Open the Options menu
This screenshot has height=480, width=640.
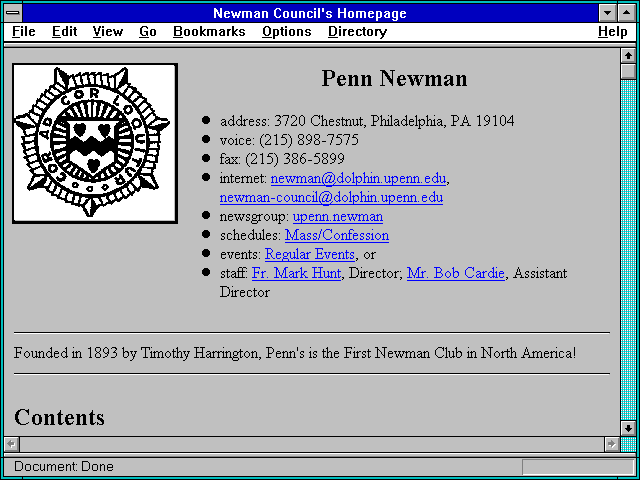(x=287, y=32)
